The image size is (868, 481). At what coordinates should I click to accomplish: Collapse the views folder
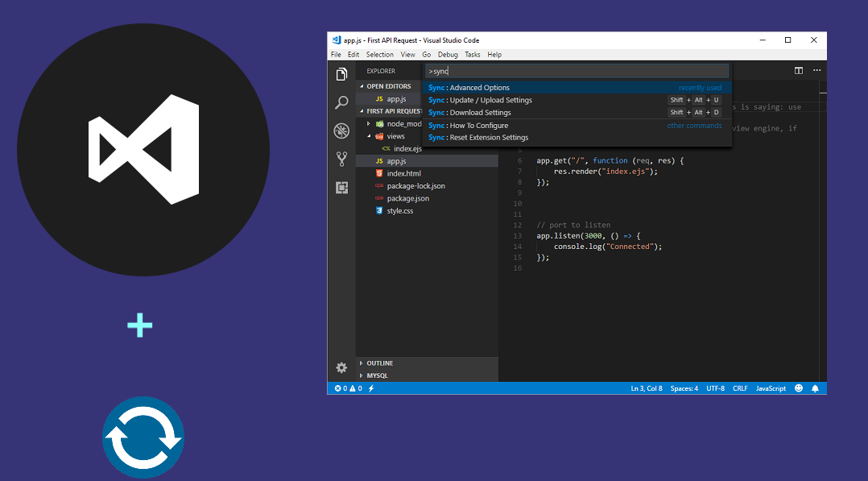click(x=370, y=135)
